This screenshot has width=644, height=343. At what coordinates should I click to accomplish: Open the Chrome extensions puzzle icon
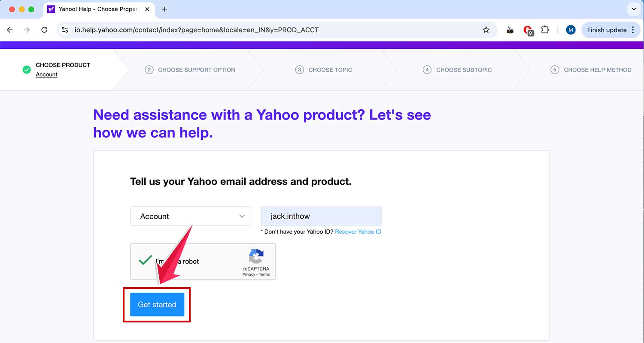(545, 30)
